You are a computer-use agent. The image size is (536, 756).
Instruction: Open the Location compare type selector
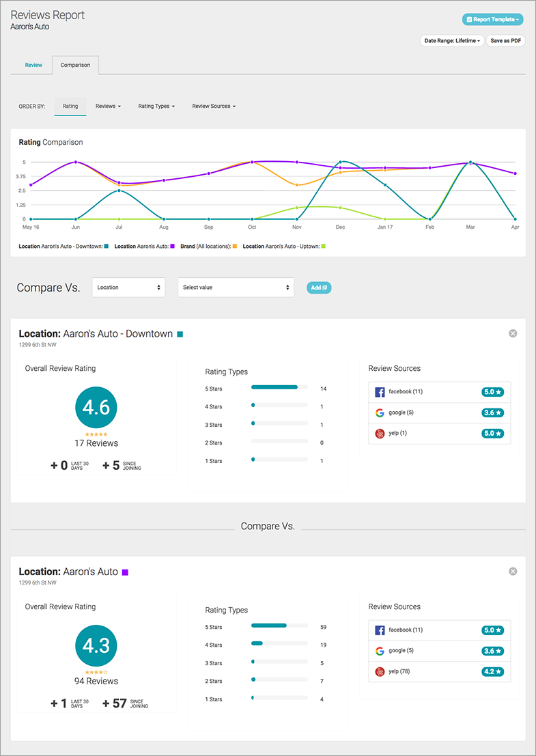point(128,287)
